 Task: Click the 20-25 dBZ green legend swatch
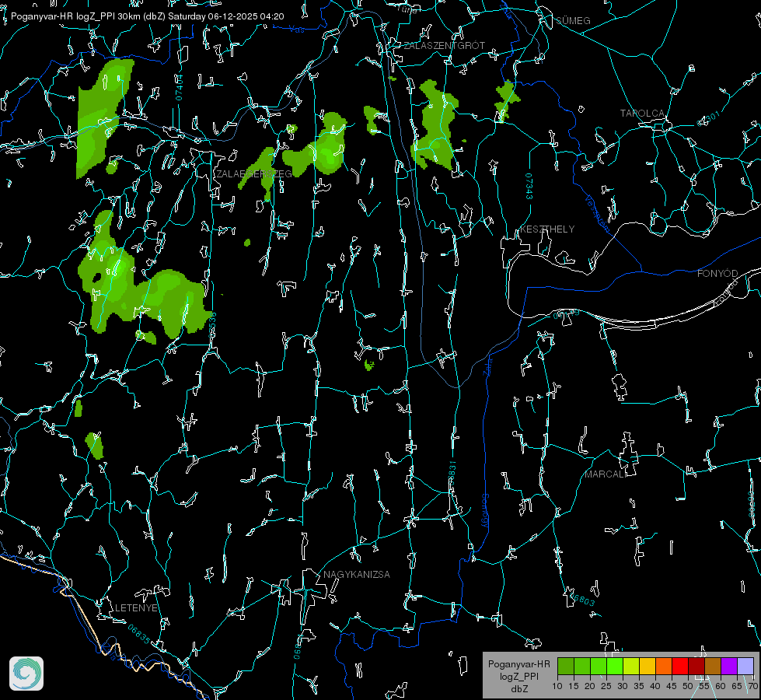point(599,667)
